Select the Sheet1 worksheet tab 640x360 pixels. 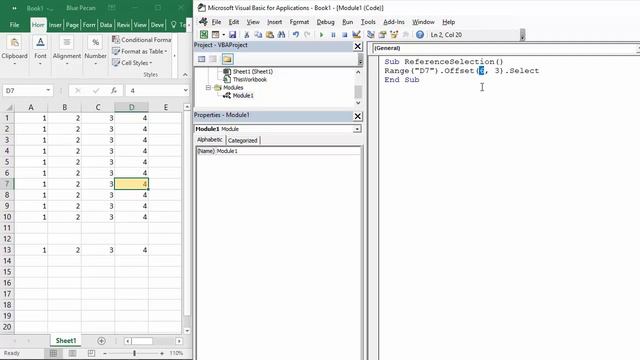(x=66, y=340)
